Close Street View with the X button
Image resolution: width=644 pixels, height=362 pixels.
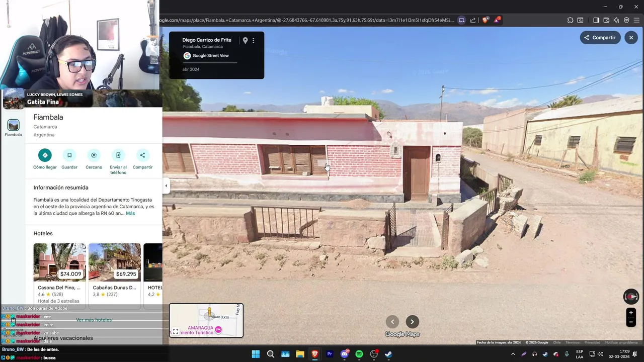(631, 38)
